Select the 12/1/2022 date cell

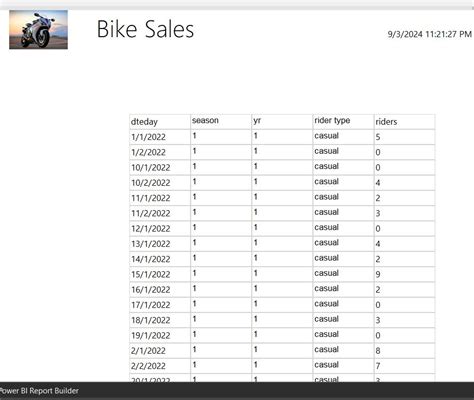160,229
